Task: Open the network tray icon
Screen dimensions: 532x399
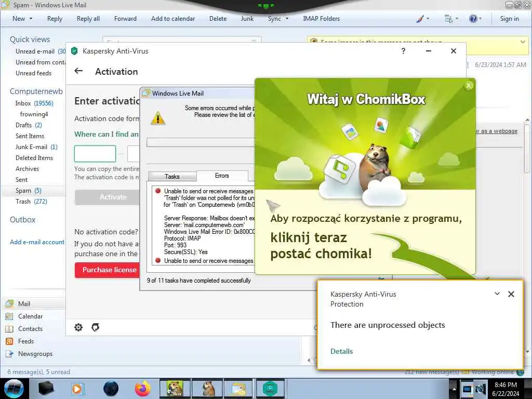Action: pyautogui.click(x=467, y=389)
